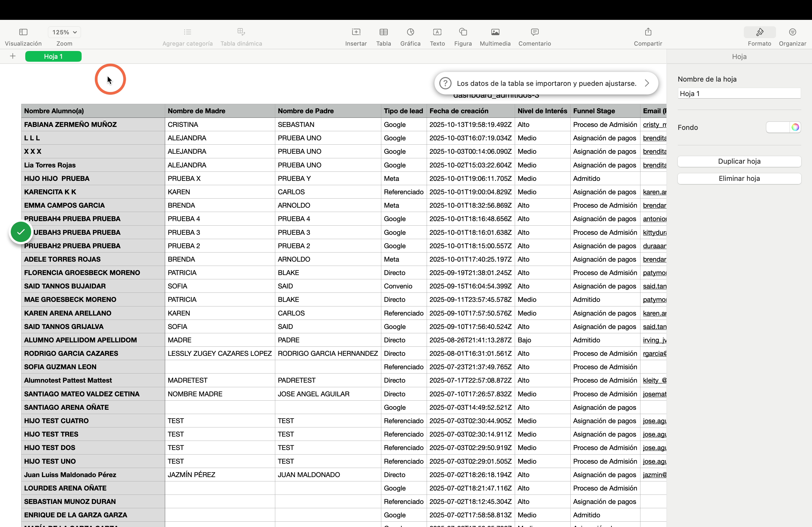This screenshot has height=527, width=812.
Task: Select the Tipo de lead header cell
Action: [x=404, y=111]
